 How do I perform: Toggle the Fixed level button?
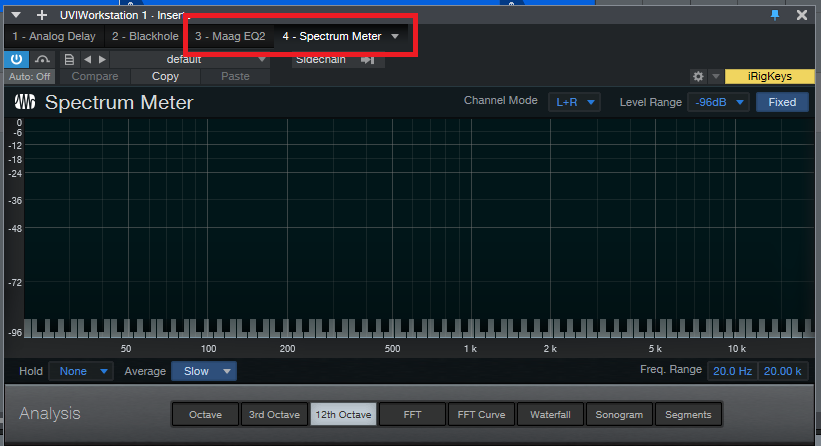(782, 102)
